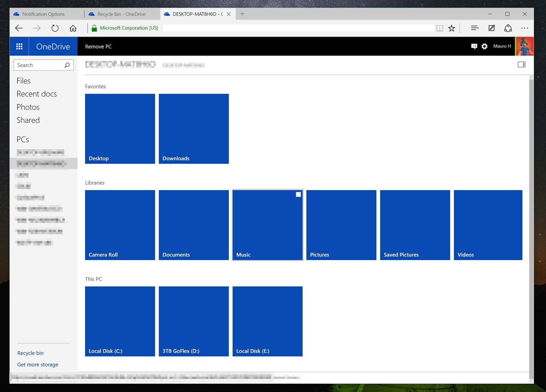Viewport: 546px width, 392px height.
Task: Click the Desktop folder tile
Action: click(120, 128)
